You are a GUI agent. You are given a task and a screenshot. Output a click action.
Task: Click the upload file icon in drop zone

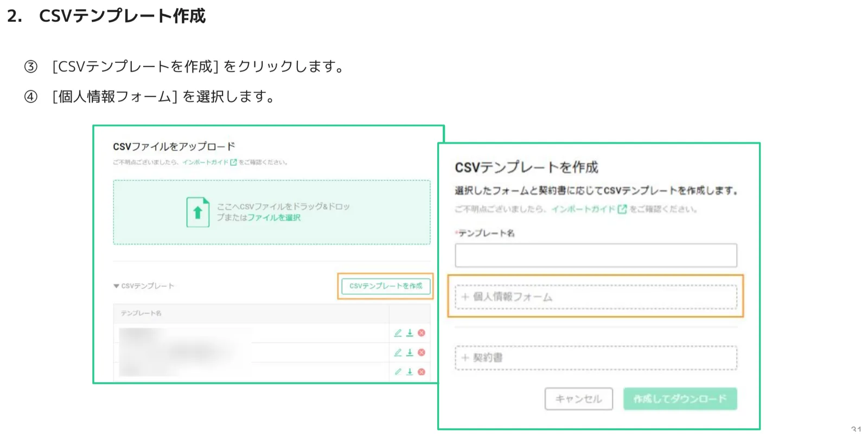(x=198, y=212)
